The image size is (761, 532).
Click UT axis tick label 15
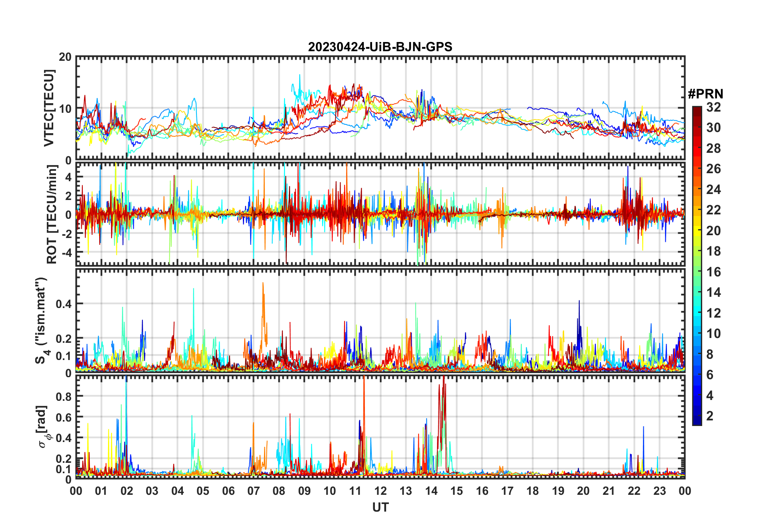tap(457, 491)
